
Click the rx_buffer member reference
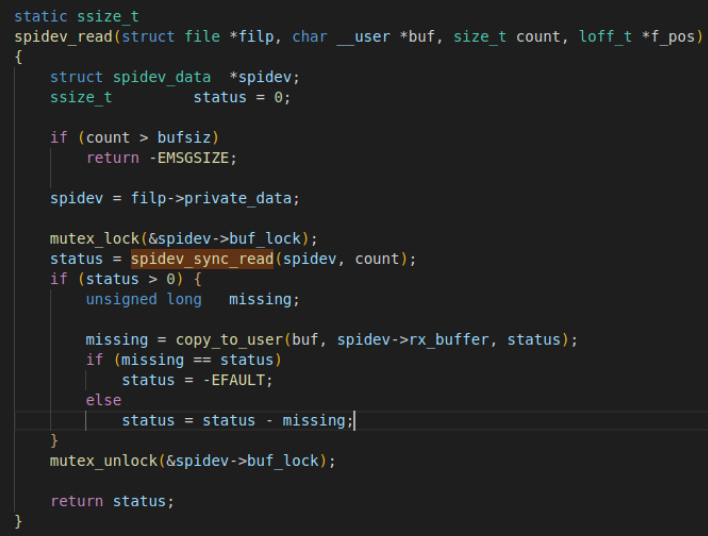coord(449,340)
